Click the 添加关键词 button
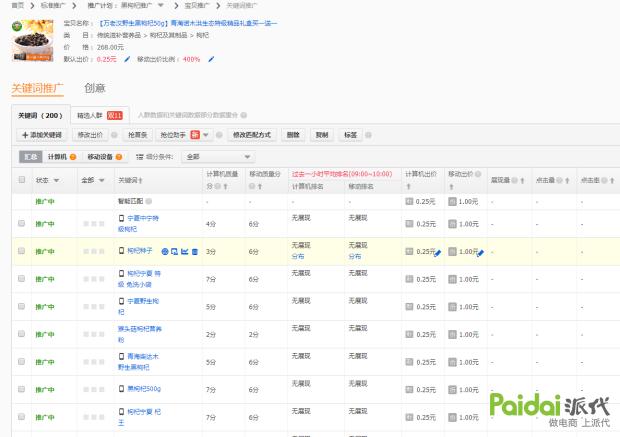The width and height of the screenshot is (620, 437). tap(42, 135)
